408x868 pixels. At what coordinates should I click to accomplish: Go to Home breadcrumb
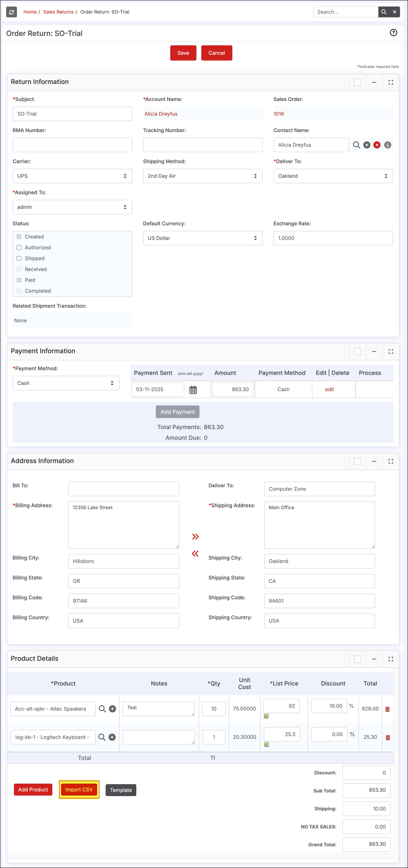30,12
